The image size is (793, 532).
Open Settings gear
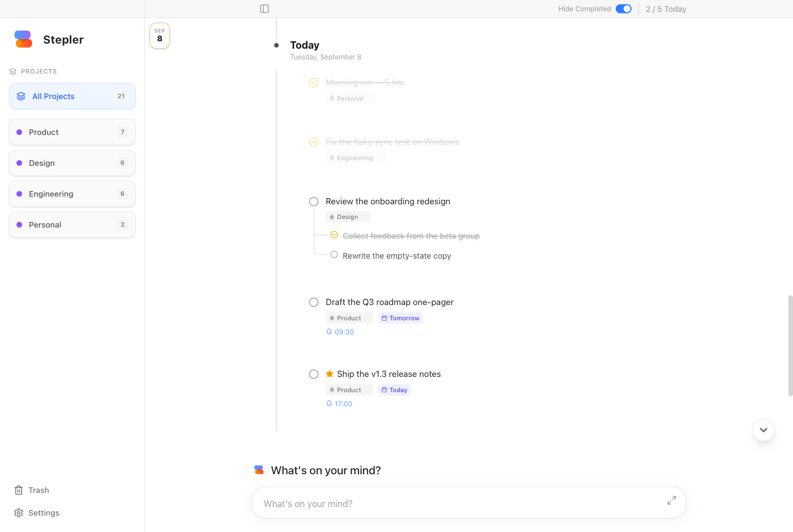click(37, 513)
